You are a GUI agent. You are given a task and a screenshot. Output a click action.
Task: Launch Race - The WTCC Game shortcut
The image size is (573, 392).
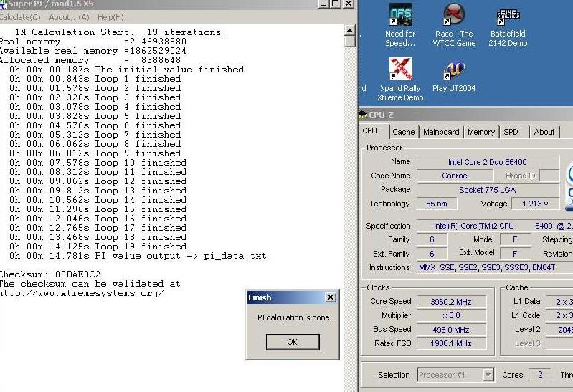454,25
